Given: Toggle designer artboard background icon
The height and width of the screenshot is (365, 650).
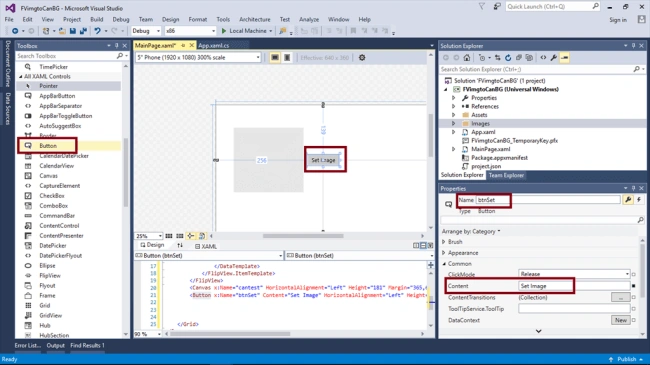Looking at the screenshot, I should click(x=202, y=236).
